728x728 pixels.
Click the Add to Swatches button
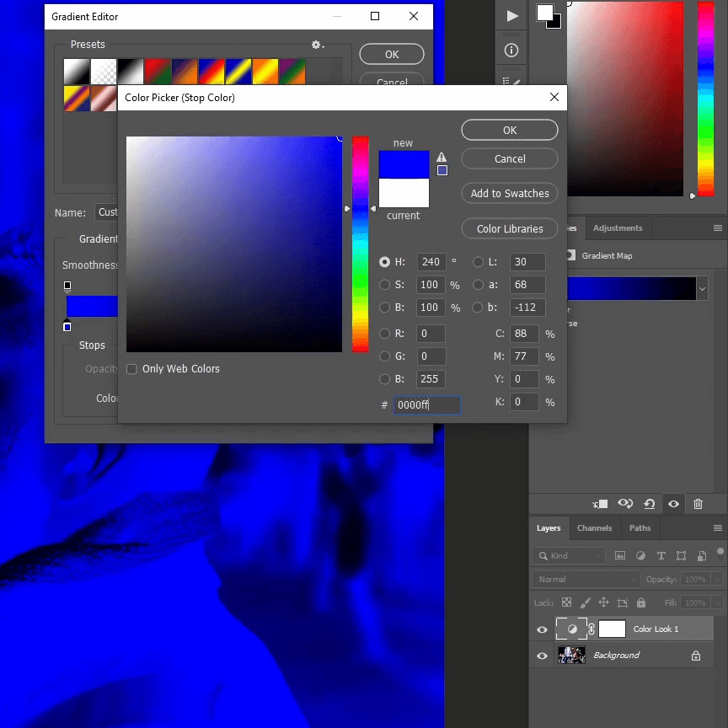[509, 194]
